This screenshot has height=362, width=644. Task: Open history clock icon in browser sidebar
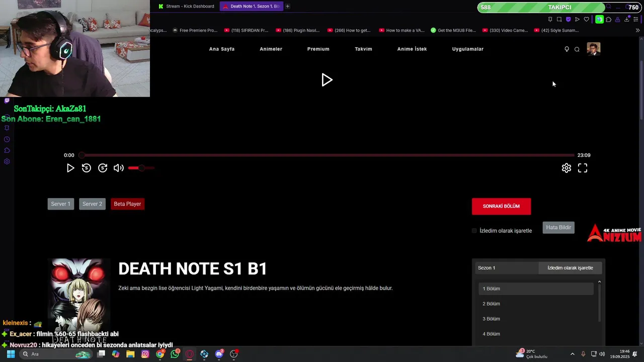7,139
